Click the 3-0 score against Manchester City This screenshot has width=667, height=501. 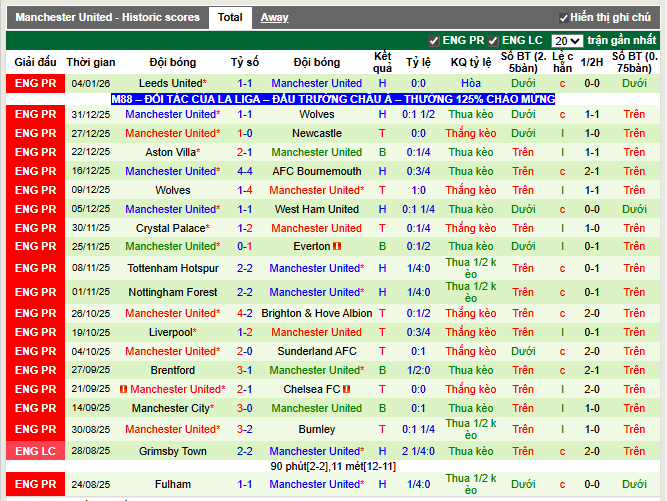(245, 408)
